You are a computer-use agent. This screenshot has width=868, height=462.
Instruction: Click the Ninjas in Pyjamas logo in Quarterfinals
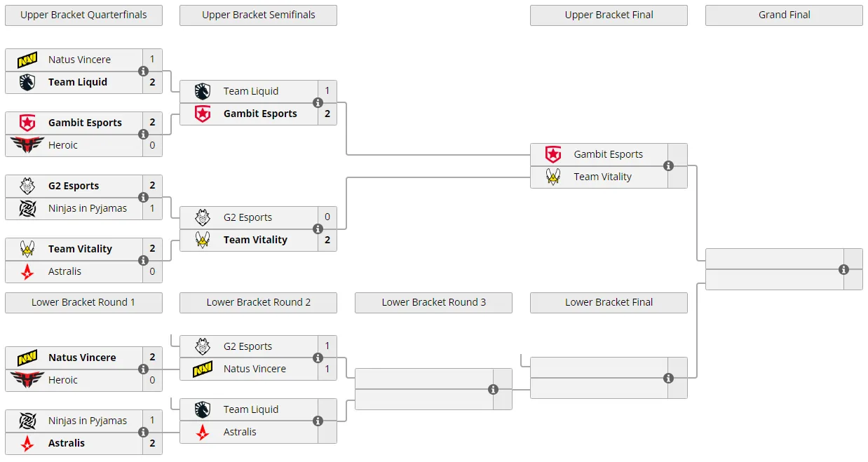click(x=27, y=208)
